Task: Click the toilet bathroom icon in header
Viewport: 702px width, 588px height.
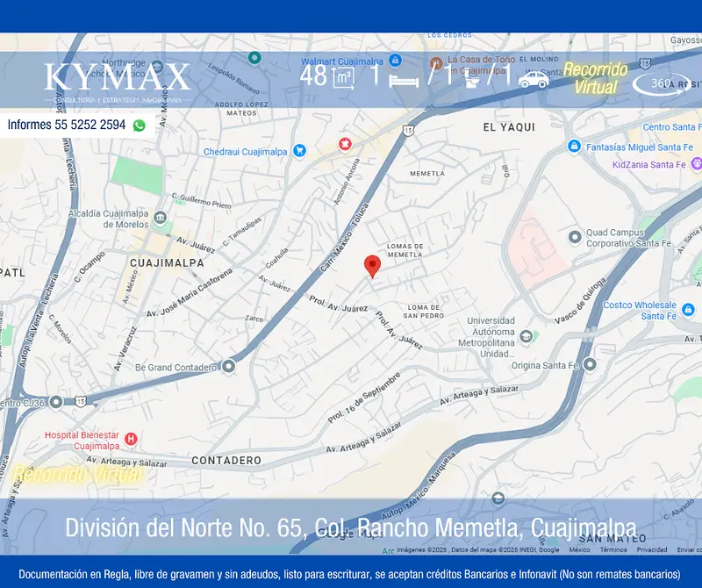Action: click(472, 80)
